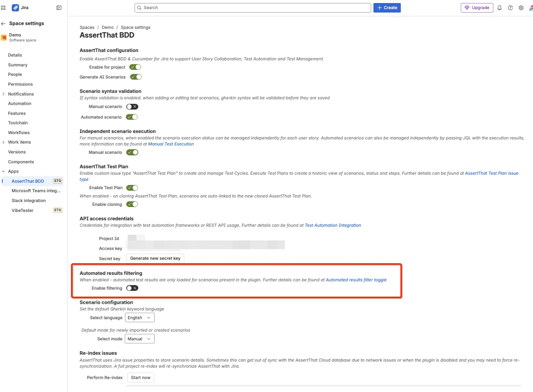Screen dimensions: 533x392
Task: Collapse the sidebar panel icon
Action: tap(59, 8)
